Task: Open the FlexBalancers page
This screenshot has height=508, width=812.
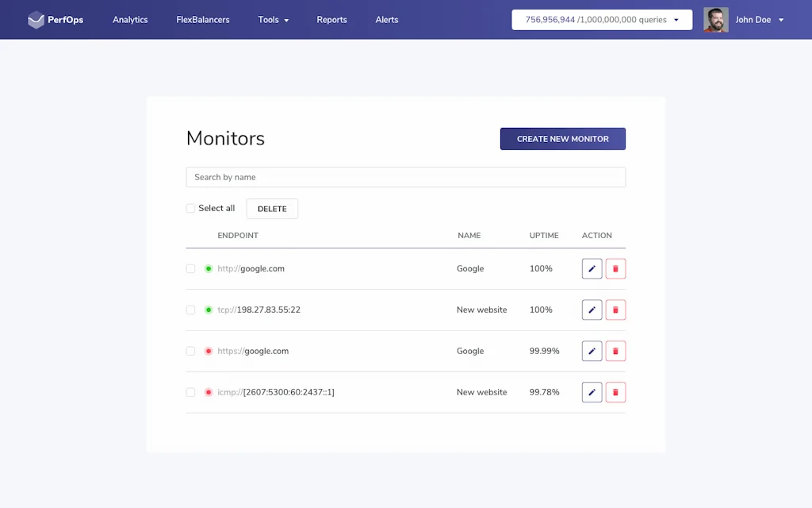Action: coord(203,20)
